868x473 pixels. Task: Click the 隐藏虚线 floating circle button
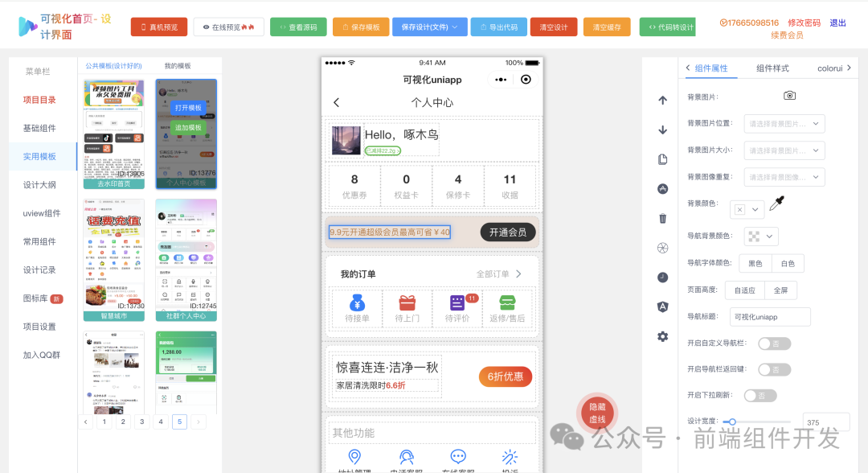596,413
